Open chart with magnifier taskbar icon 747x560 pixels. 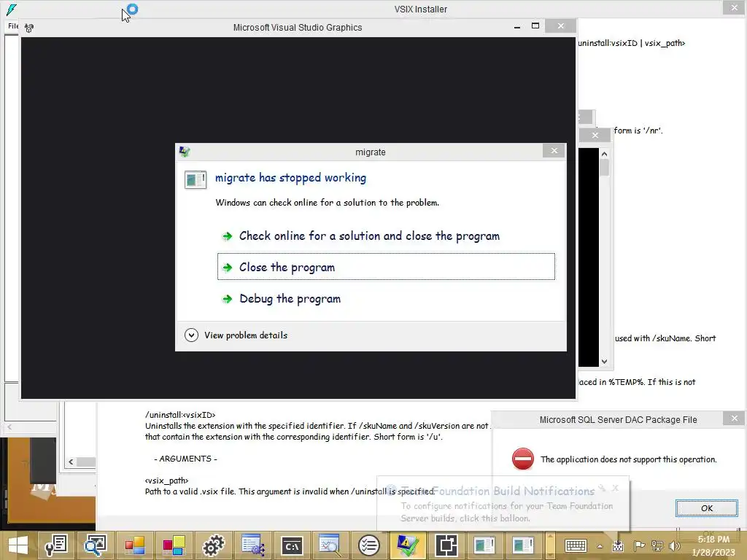pyautogui.click(x=330, y=545)
